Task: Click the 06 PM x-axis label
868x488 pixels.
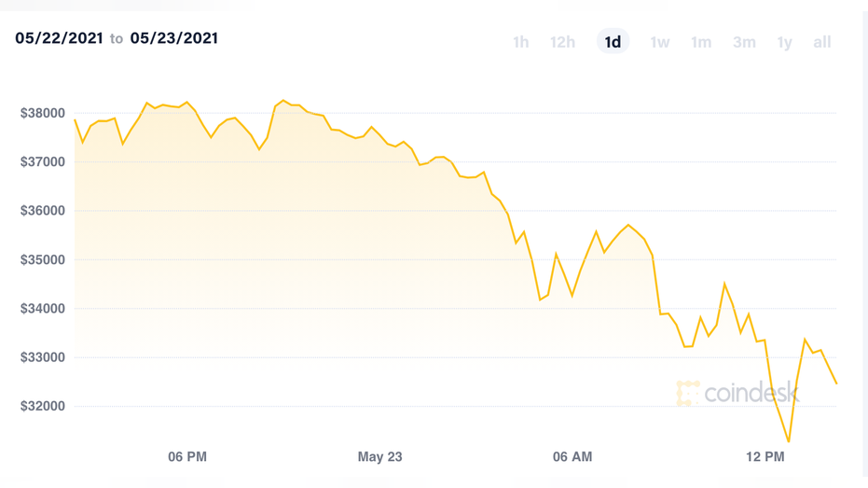Action: coord(187,456)
